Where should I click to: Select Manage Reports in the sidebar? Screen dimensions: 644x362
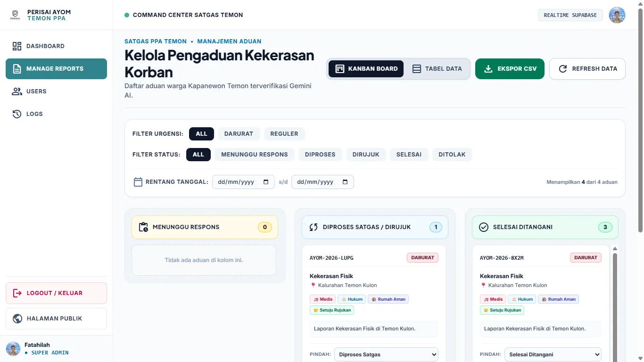(56, 69)
